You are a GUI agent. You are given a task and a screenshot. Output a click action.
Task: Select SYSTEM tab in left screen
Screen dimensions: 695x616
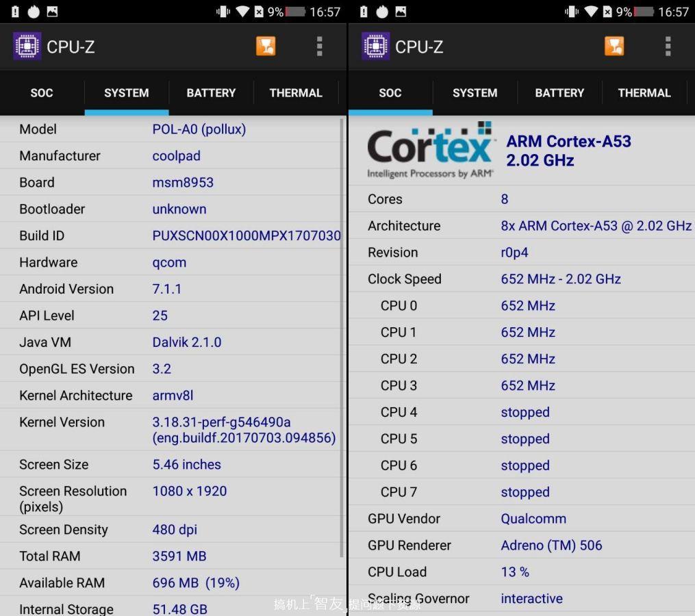126,93
